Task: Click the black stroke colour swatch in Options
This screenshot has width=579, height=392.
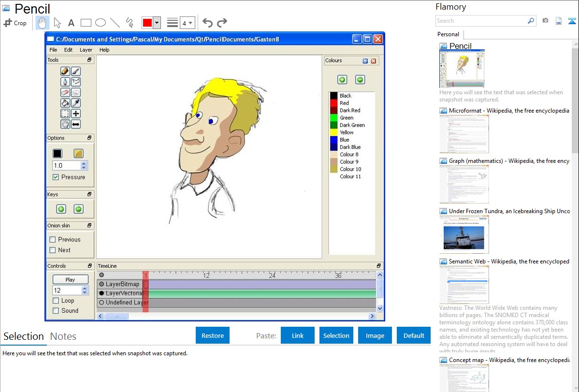Action: pos(57,153)
